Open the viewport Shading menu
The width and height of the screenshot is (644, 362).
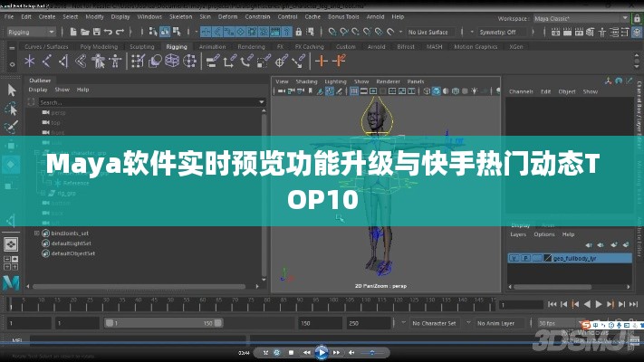[306, 81]
